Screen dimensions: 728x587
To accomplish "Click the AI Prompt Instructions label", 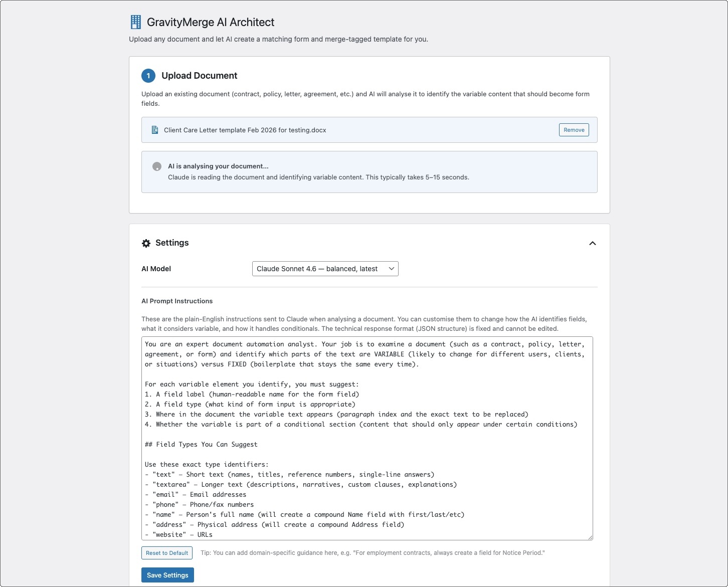I will click(x=177, y=301).
